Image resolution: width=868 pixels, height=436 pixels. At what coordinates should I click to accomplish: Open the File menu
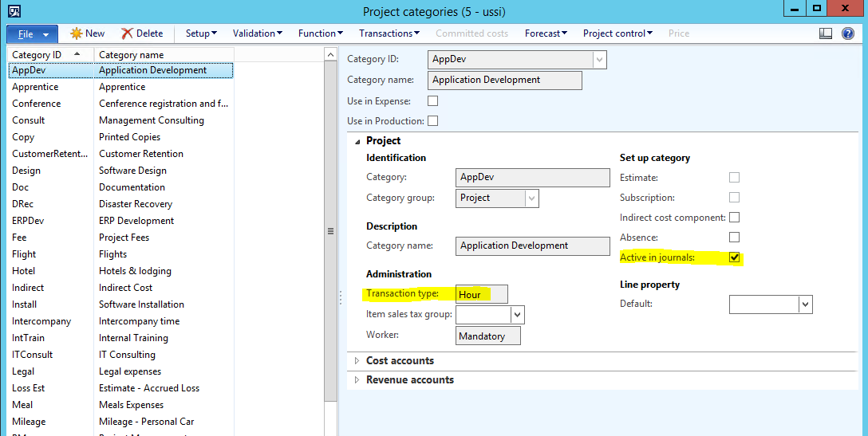[32, 34]
